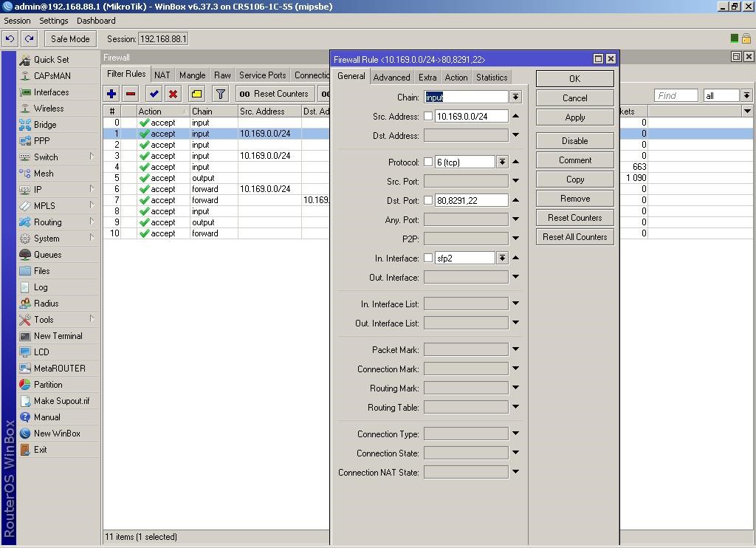756x548 pixels.
Task: Toggle the In. Interface invert checkbox
Action: coord(428,258)
